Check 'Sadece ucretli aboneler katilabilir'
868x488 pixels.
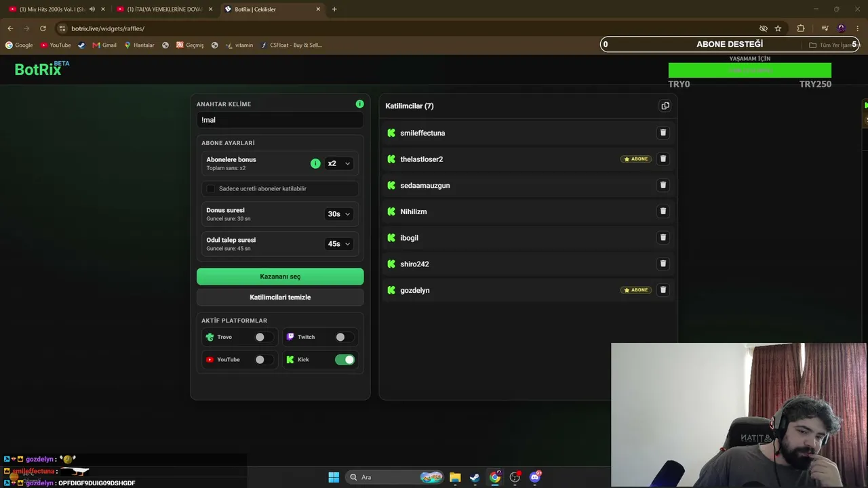tap(210, 188)
